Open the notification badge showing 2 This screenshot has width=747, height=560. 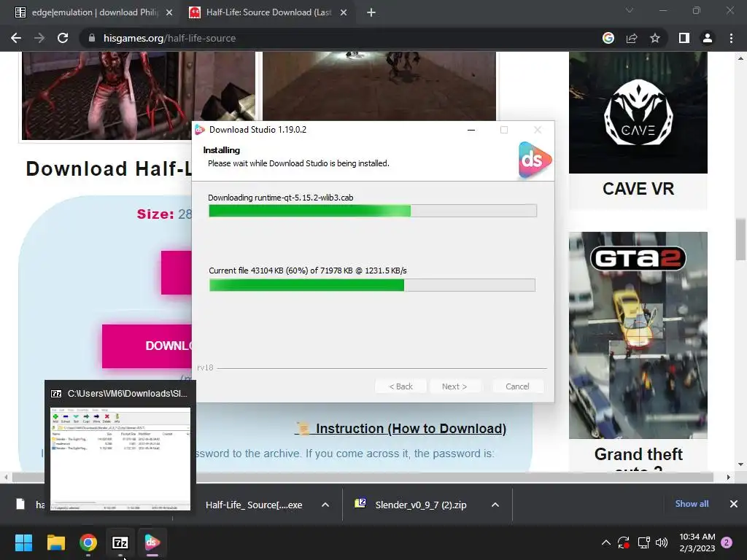[727, 542]
